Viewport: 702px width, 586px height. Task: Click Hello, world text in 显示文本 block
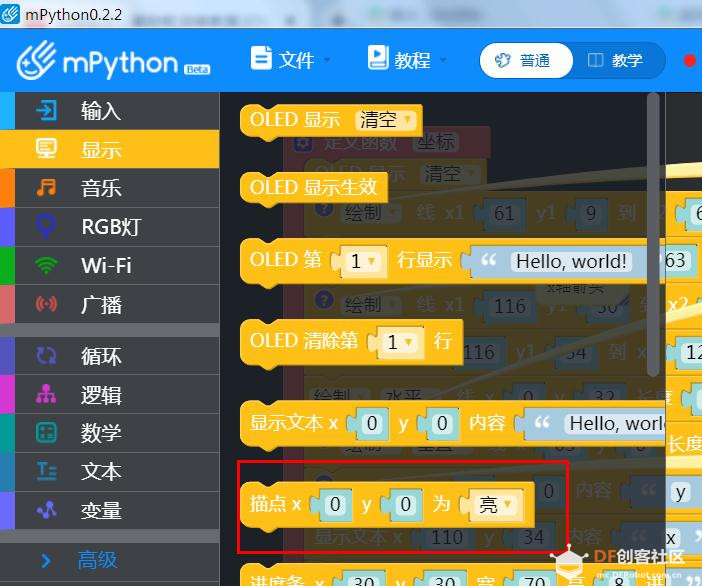point(615,423)
